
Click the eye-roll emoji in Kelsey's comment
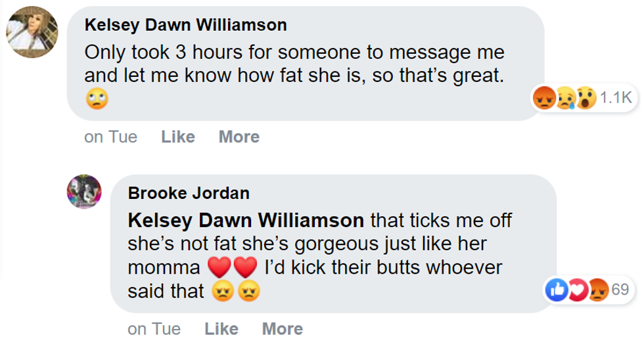coord(97,100)
